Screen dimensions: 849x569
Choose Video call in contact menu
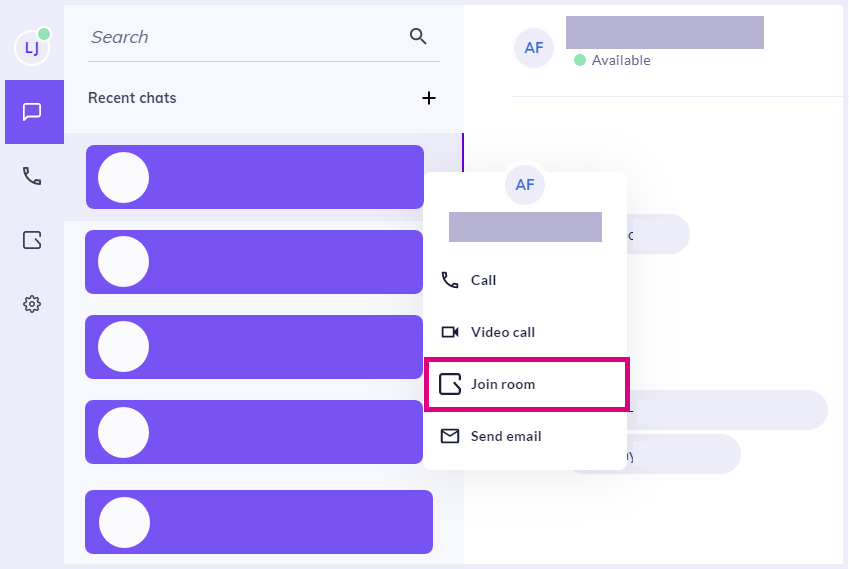point(525,332)
